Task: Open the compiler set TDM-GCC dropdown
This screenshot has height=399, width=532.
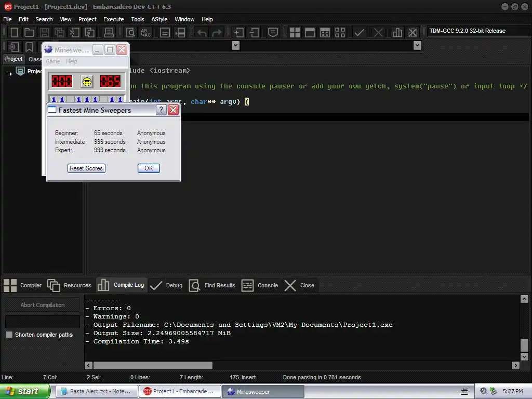Action: (x=478, y=31)
